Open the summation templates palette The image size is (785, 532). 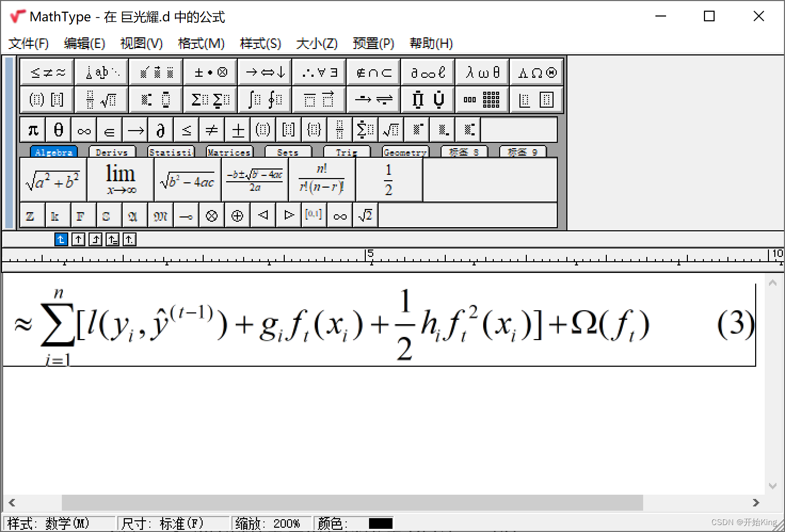point(210,99)
